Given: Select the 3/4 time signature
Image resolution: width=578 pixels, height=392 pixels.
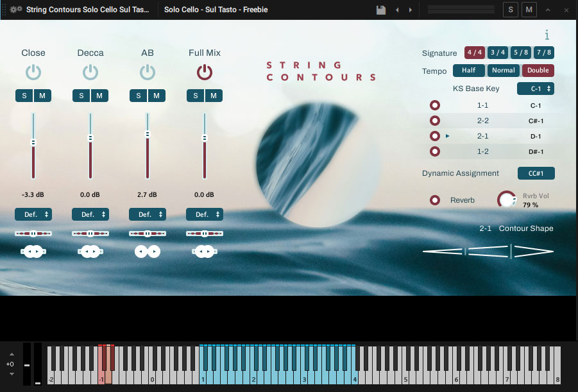Looking at the screenshot, I should [x=498, y=53].
